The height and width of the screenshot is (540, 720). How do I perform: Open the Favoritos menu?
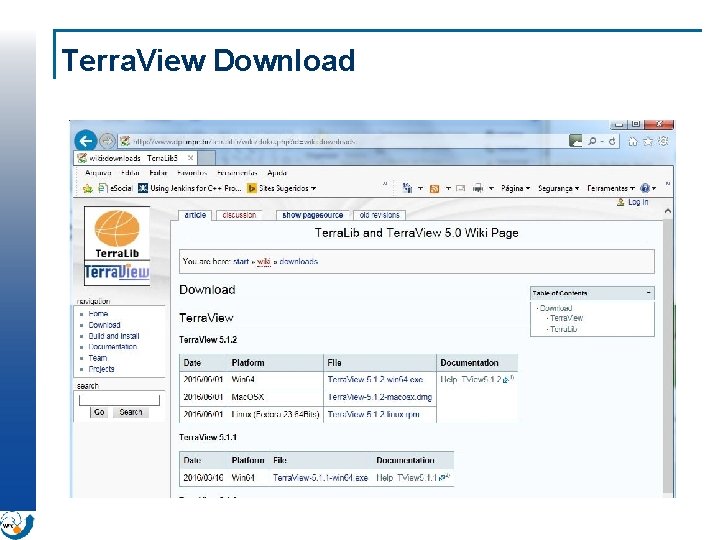[x=192, y=173]
